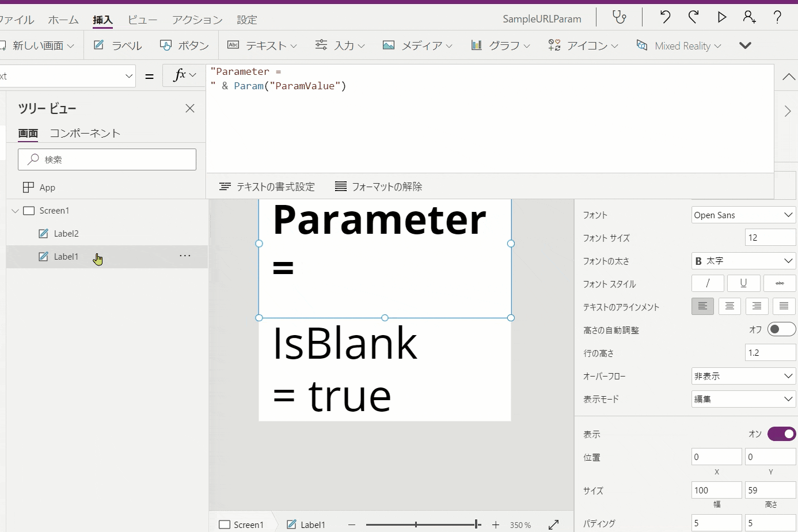
Task: Click the Label1 breadcrumb at bottom
Action: tap(306, 525)
